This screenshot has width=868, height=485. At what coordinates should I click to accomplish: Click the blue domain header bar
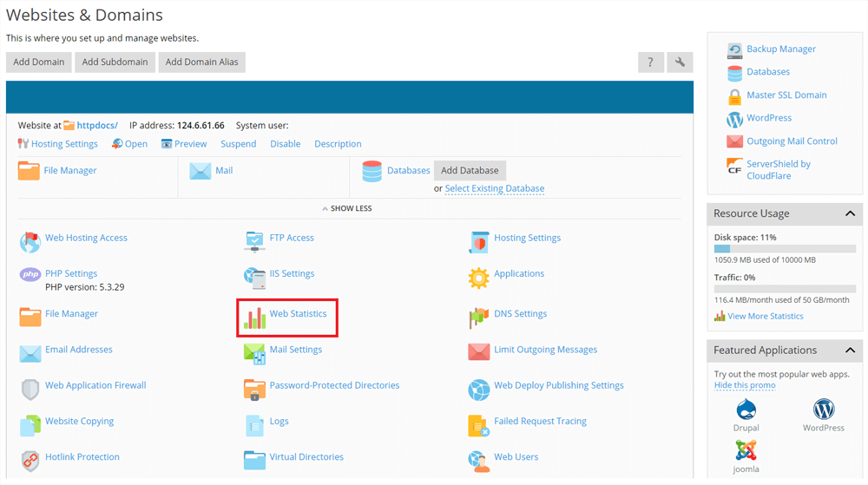point(349,97)
